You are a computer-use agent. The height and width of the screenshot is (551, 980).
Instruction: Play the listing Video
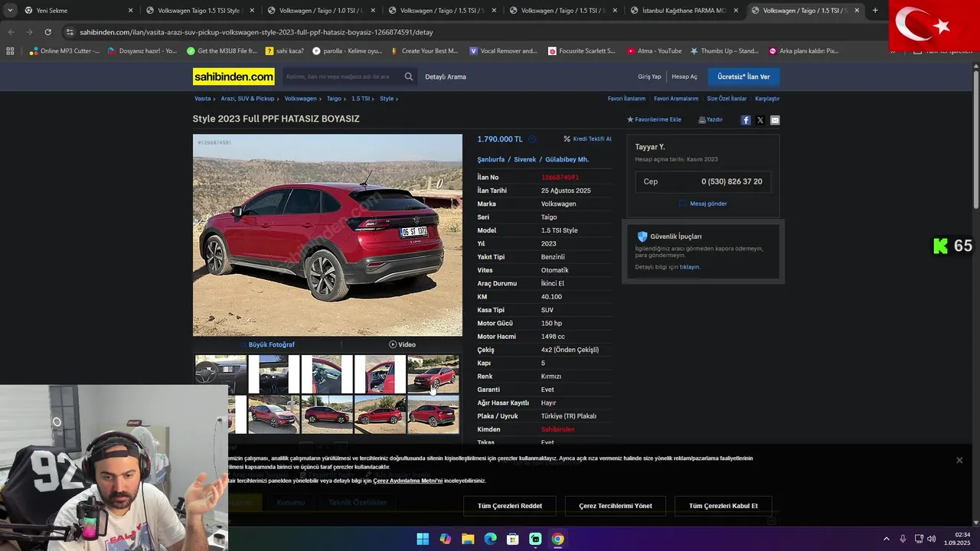(x=402, y=344)
